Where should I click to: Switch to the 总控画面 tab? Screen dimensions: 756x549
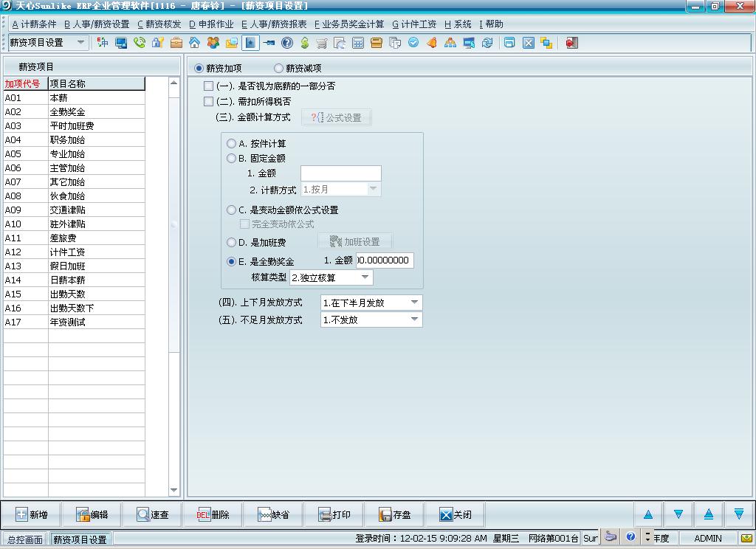(24, 539)
